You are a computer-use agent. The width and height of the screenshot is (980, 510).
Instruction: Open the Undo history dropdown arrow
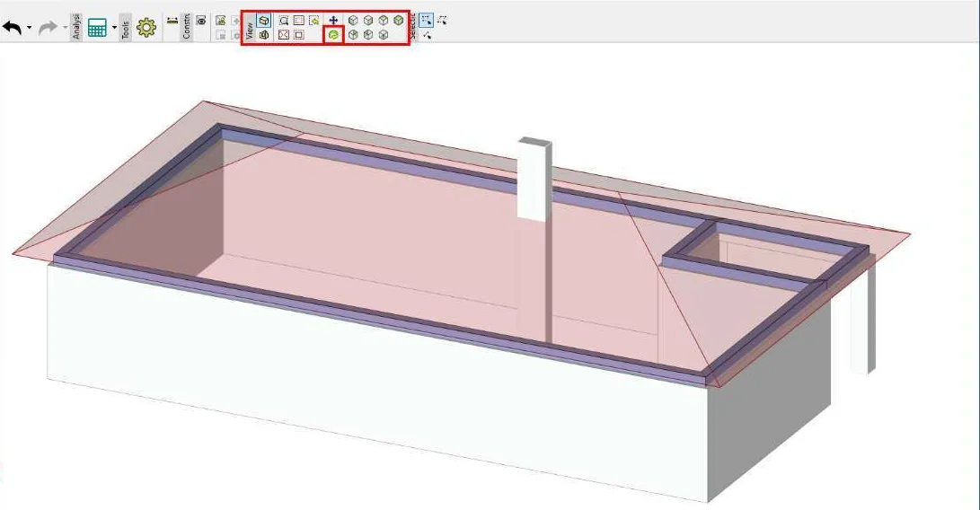point(30,28)
